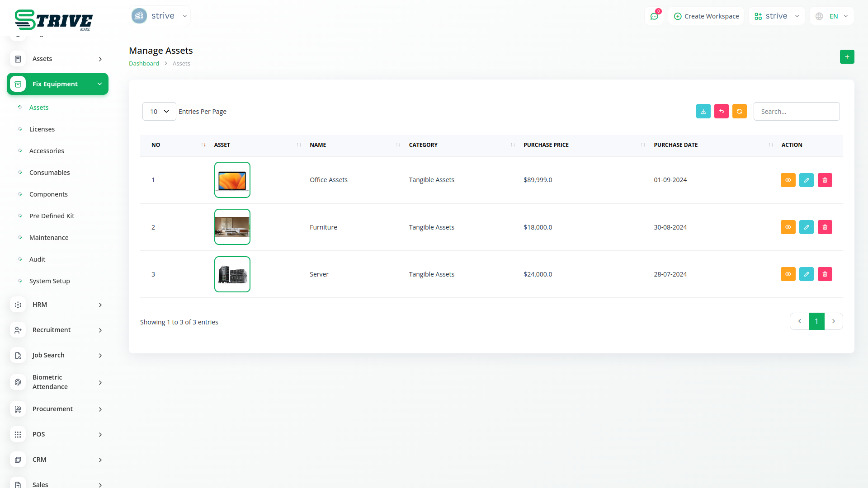Image resolution: width=868 pixels, height=488 pixels.
Task: Delete the Server asset with trash icon
Action: (x=825, y=274)
